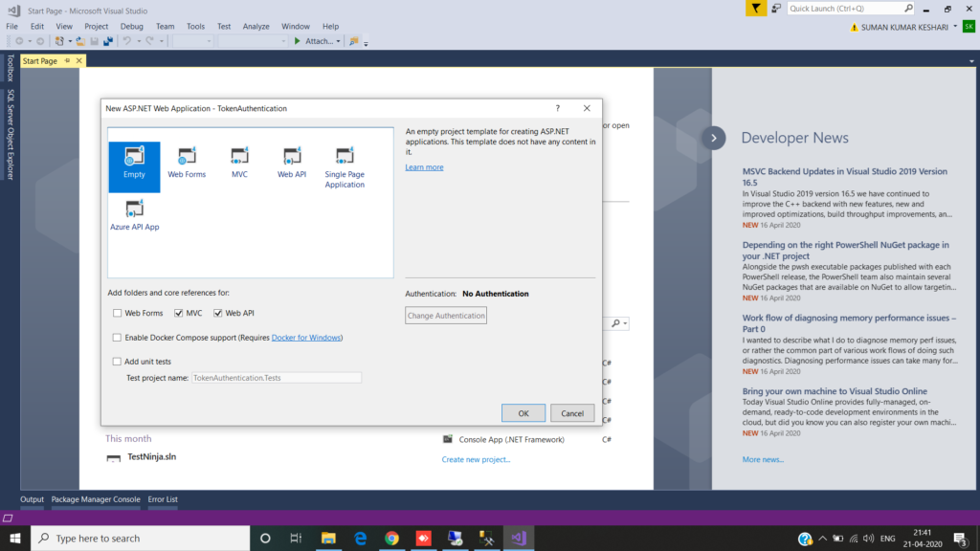This screenshot has height=551, width=980.
Task: Choose the MVC project template
Action: [x=239, y=163]
